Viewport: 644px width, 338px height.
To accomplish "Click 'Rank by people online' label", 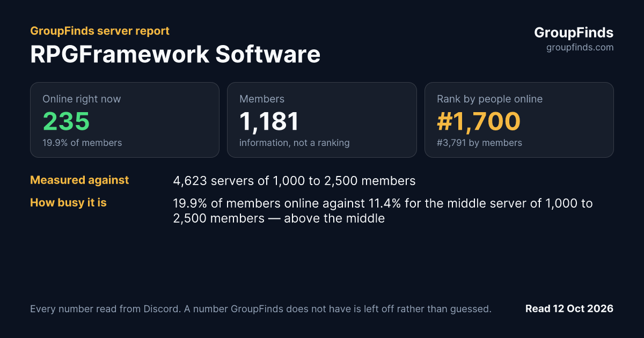I will [489, 99].
